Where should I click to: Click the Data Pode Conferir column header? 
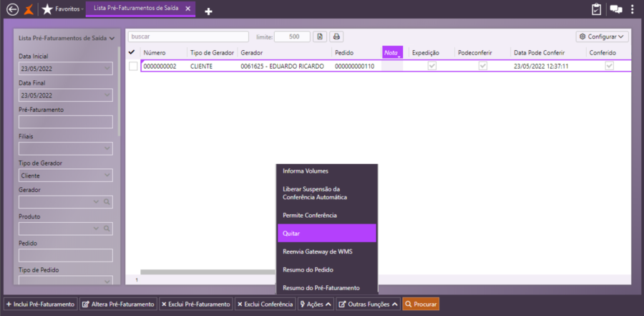(x=540, y=53)
